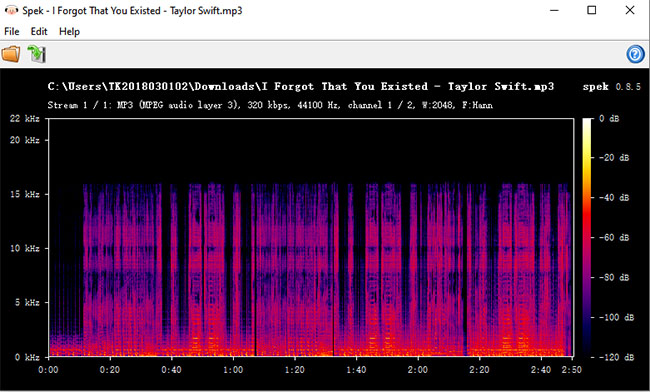Click the Spek pig icon in title bar
650x392 pixels.
(11, 10)
